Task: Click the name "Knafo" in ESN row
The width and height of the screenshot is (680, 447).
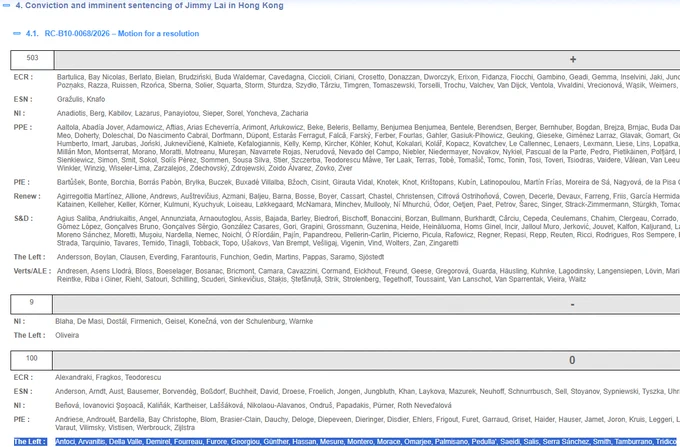Action: (x=95, y=99)
